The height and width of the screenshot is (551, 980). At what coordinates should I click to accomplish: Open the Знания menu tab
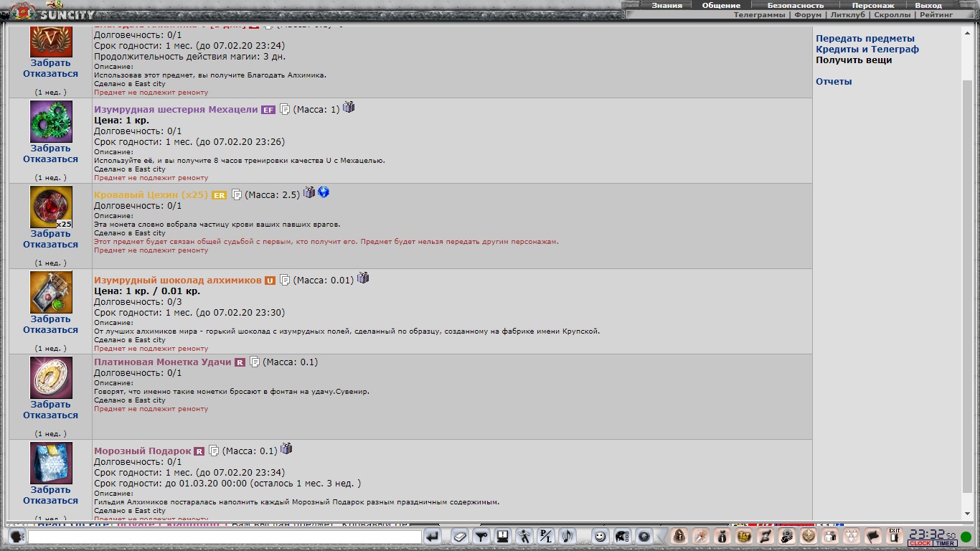(666, 5)
